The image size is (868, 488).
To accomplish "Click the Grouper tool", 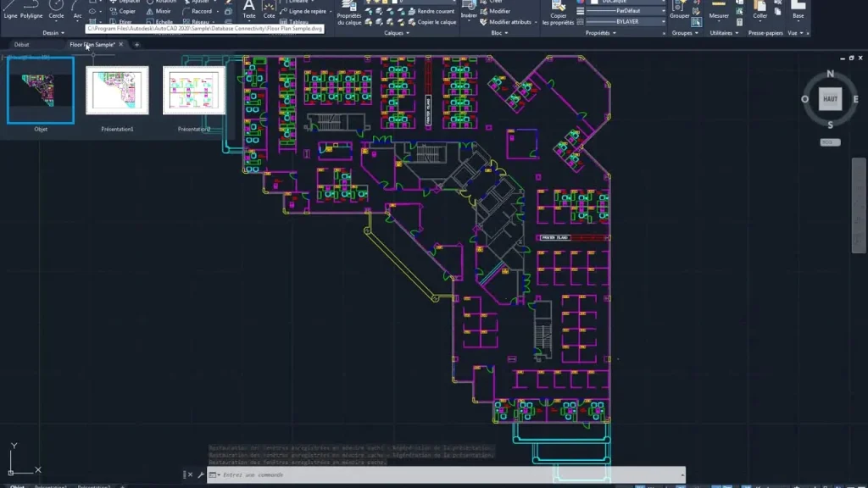I will pyautogui.click(x=679, y=10).
